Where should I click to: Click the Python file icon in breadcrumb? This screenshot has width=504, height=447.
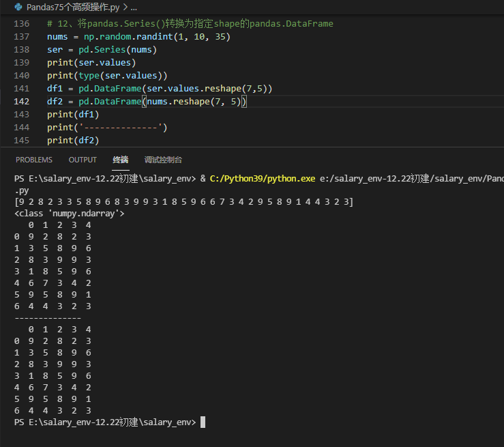[18, 7]
